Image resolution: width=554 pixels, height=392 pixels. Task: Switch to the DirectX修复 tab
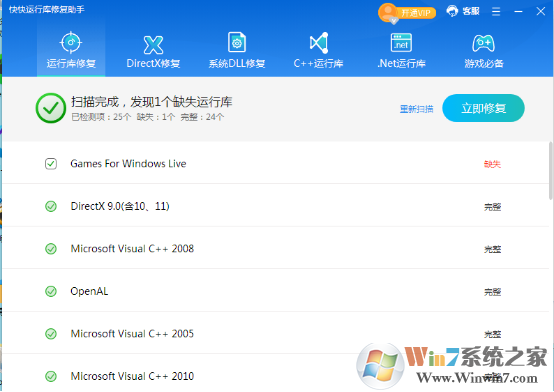point(153,51)
